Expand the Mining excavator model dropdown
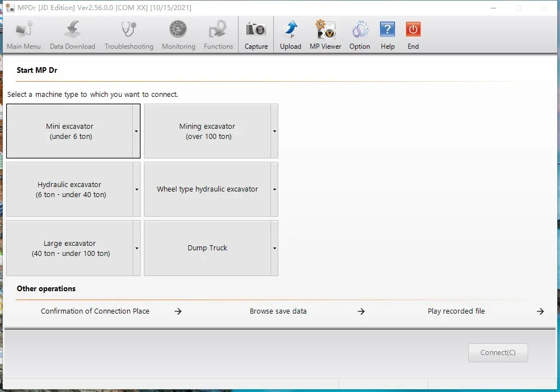The image size is (560, 392). coord(274,131)
